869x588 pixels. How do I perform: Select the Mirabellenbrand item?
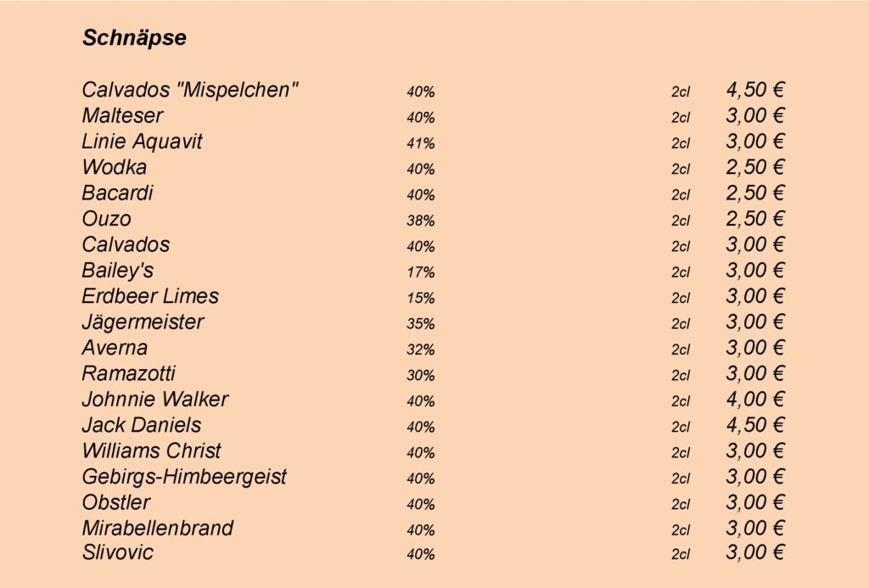pyautogui.click(x=157, y=528)
